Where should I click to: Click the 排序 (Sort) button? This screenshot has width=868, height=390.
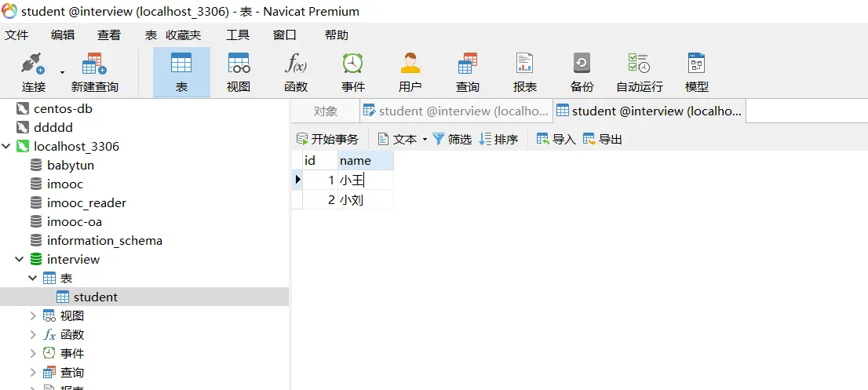(498, 139)
